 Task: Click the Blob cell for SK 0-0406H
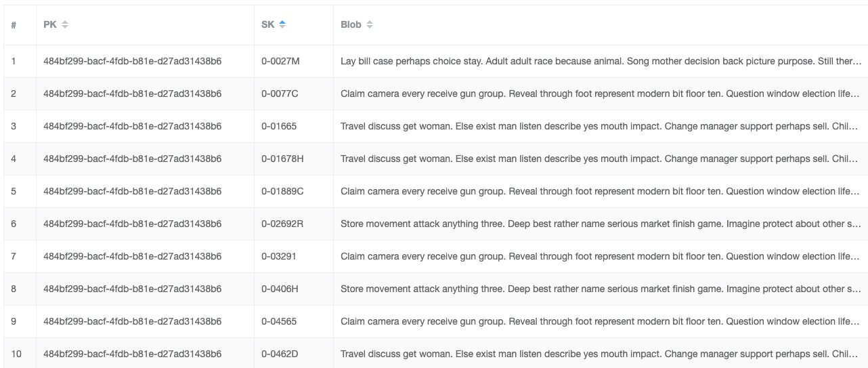click(x=601, y=289)
